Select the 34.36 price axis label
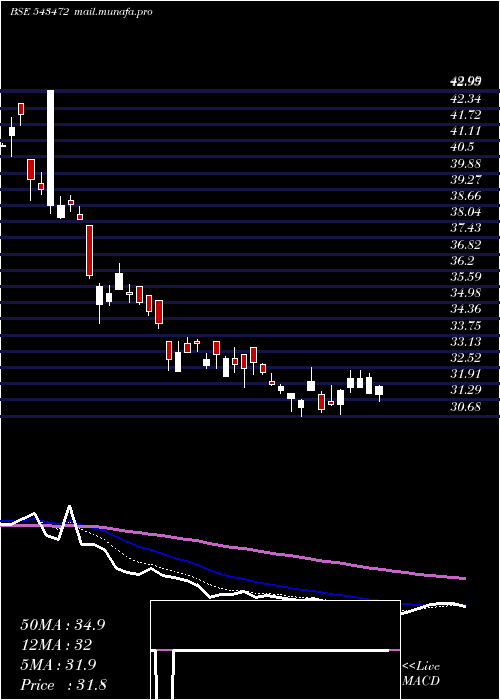The height and width of the screenshot is (700, 500). pyautogui.click(x=466, y=309)
